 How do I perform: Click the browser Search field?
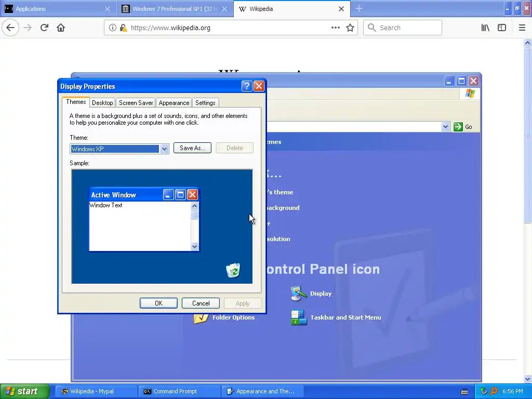[x=403, y=28]
